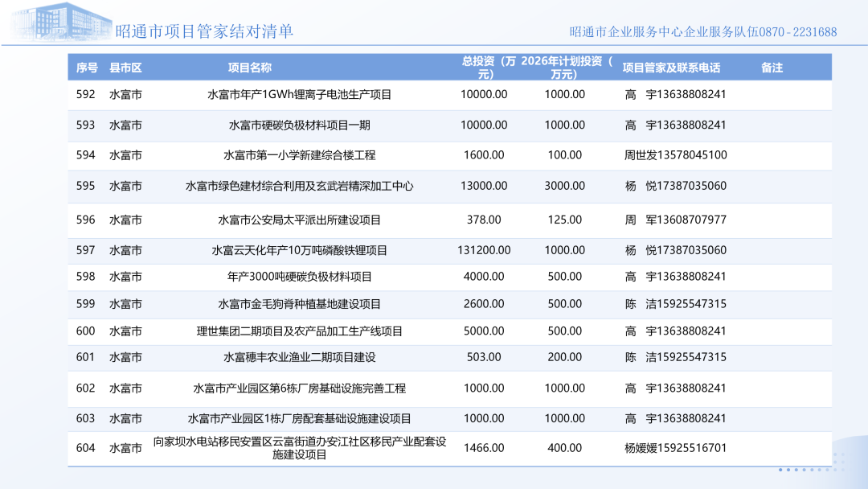Select row number 600

[86, 331]
